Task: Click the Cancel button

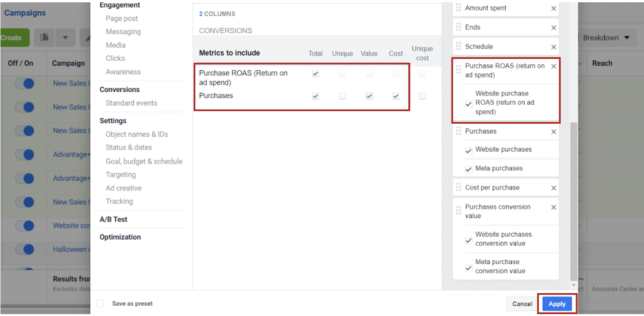Action: click(522, 304)
